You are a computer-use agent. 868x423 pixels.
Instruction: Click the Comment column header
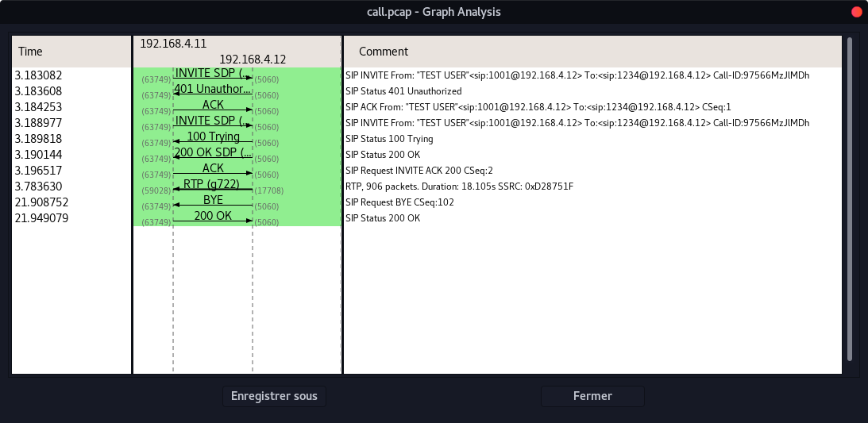pyautogui.click(x=592, y=52)
